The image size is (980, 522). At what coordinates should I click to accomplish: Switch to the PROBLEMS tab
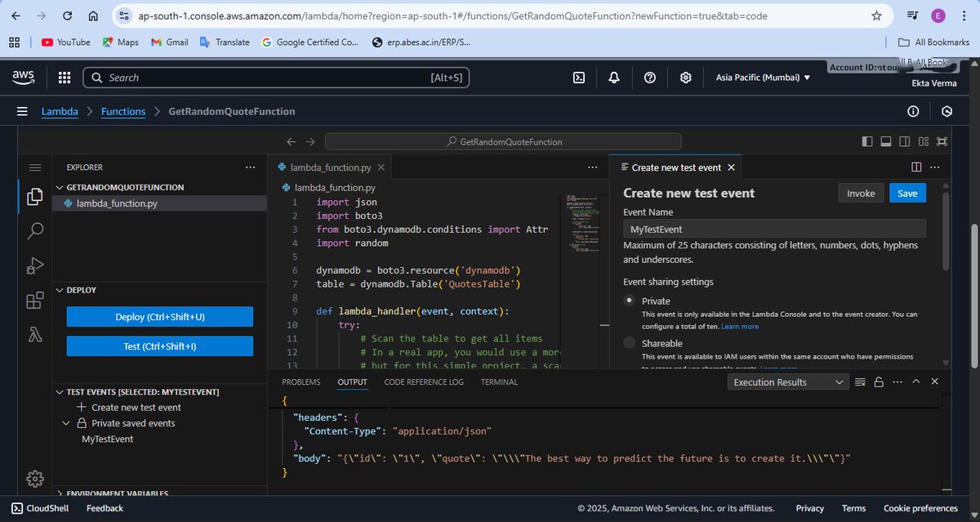(x=301, y=381)
